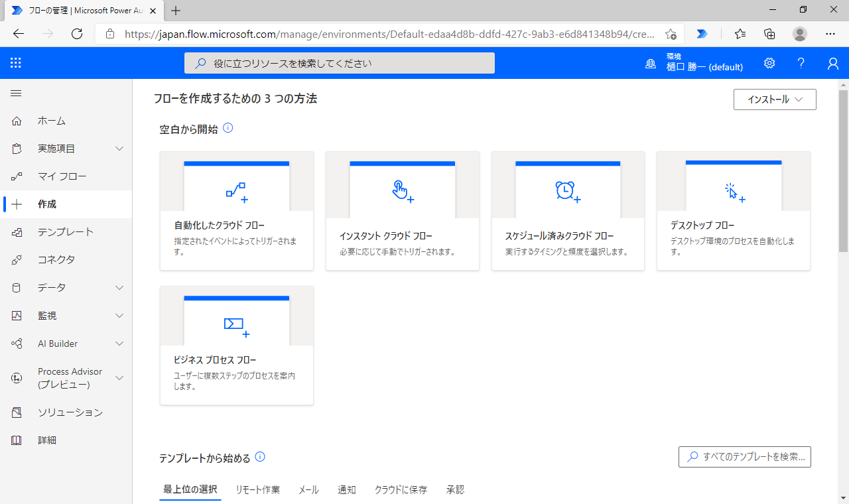
Task: Open browser settings and more menu
Action: click(x=830, y=34)
